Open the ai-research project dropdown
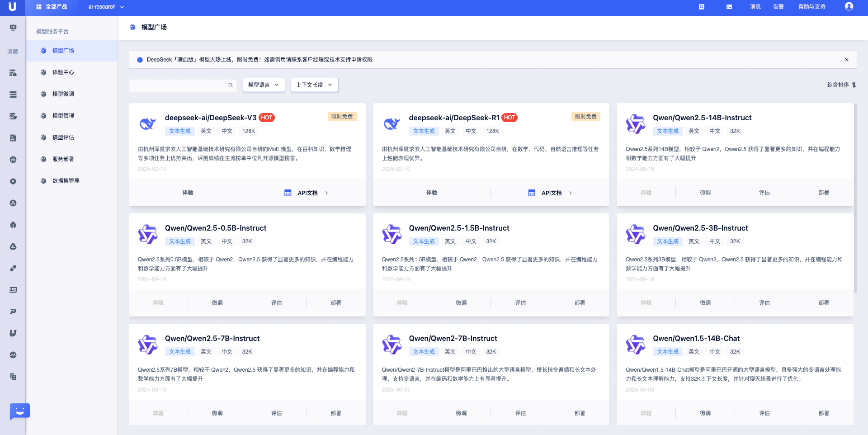The image size is (868, 435). (x=106, y=7)
